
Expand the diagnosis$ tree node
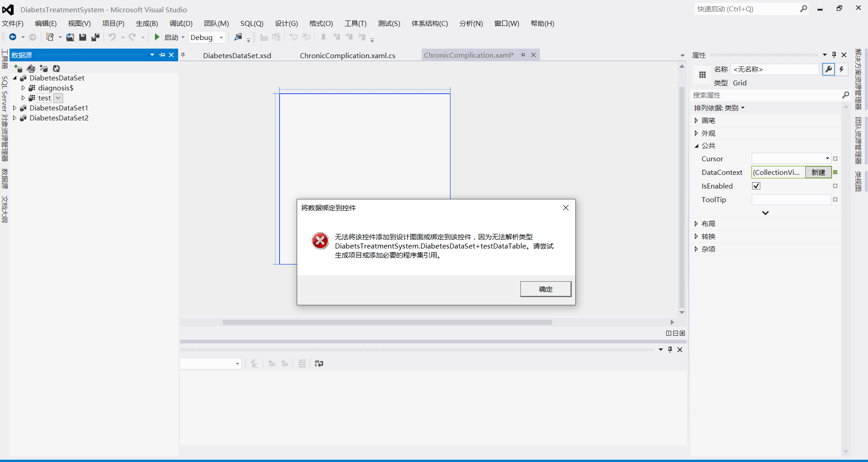point(23,88)
